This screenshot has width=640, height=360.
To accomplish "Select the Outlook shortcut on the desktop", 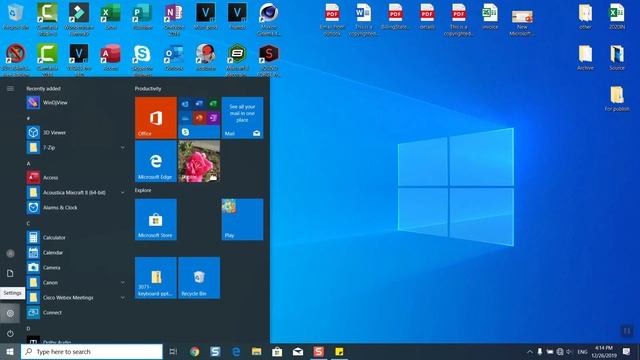I will click(x=174, y=58).
